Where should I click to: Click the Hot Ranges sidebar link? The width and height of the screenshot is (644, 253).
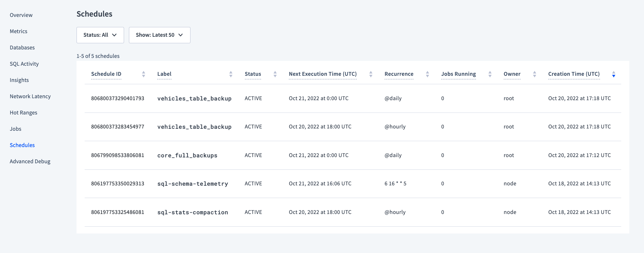tap(23, 113)
